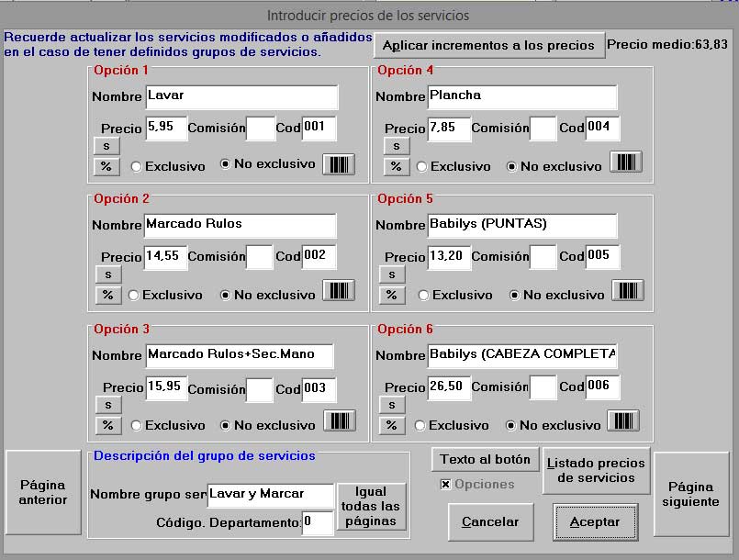Viewport: 739px width, 560px height.
Task: Click the % button in Opción 2
Action: [108, 295]
